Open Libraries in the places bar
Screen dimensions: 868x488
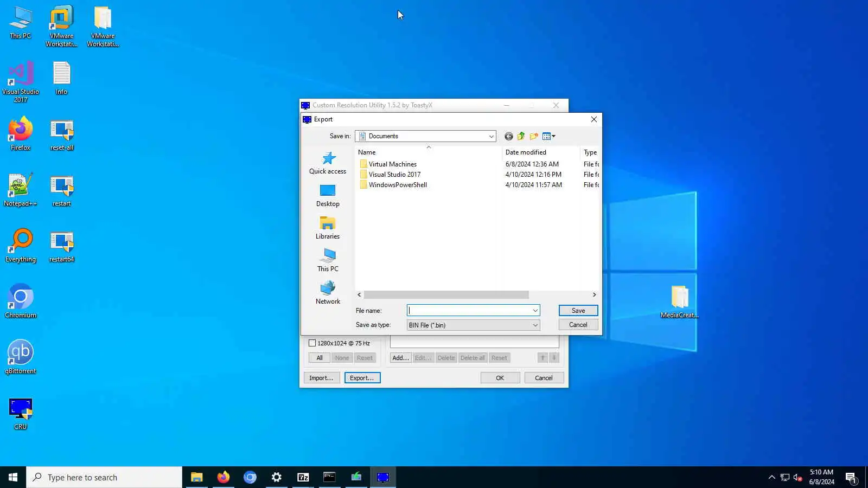328,228
